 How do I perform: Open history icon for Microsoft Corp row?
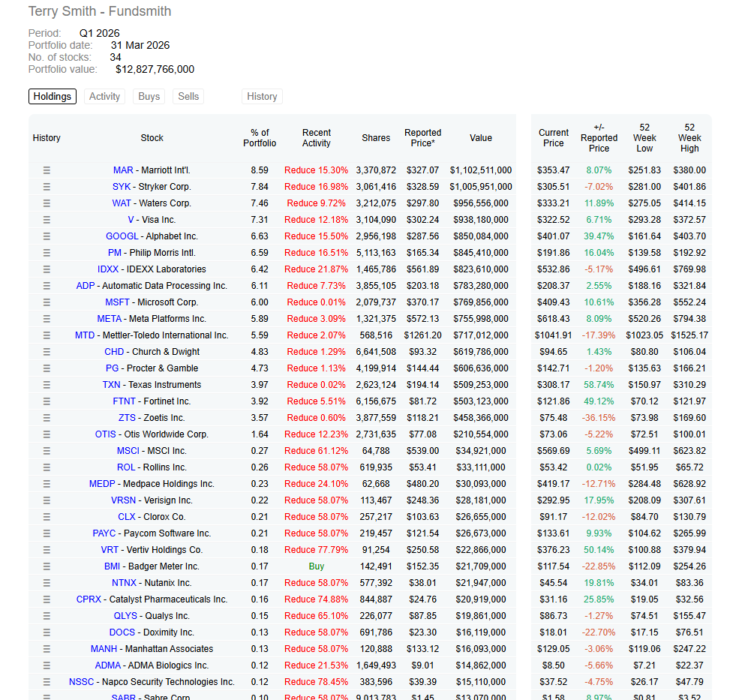click(x=47, y=302)
